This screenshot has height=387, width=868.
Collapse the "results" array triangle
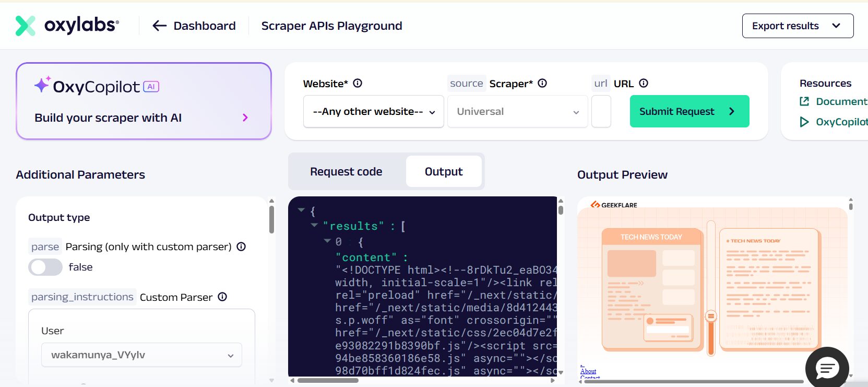coord(314,225)
